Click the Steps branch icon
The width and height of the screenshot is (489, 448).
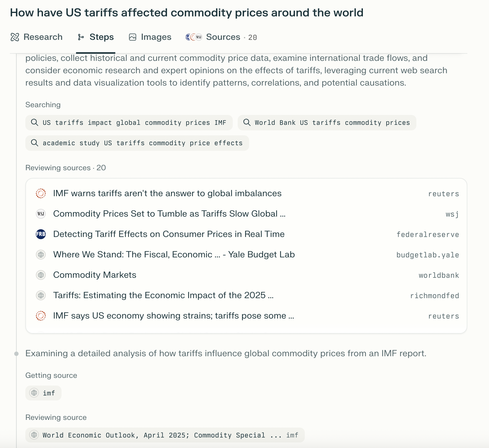81,37
